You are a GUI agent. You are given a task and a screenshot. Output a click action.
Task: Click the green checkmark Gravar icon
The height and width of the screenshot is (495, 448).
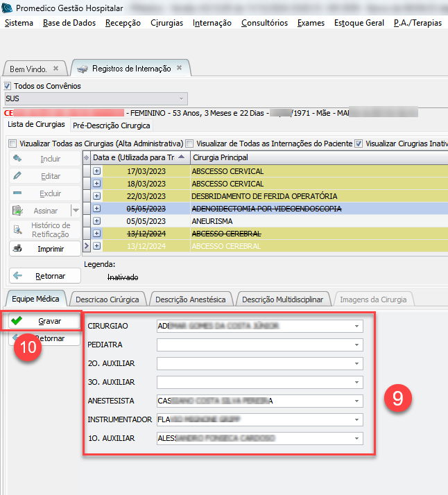[17, 321]
